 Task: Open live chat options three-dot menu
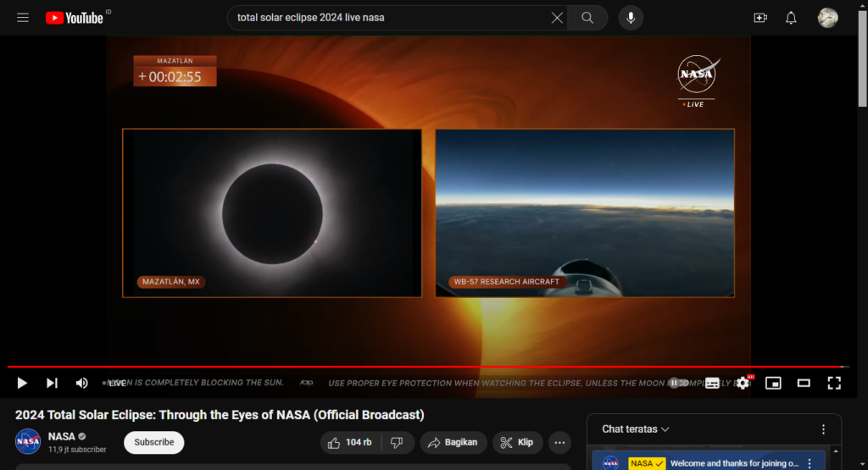coord(823,429)
